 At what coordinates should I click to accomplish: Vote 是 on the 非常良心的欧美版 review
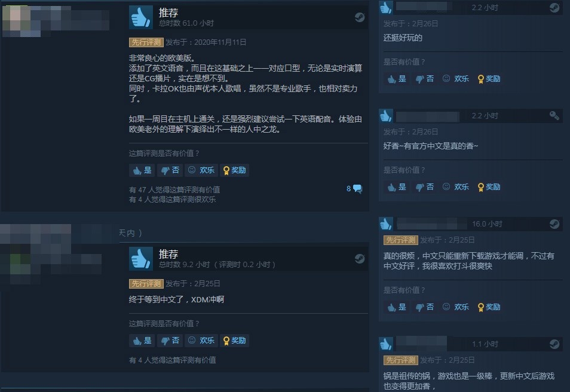point(142,170)
